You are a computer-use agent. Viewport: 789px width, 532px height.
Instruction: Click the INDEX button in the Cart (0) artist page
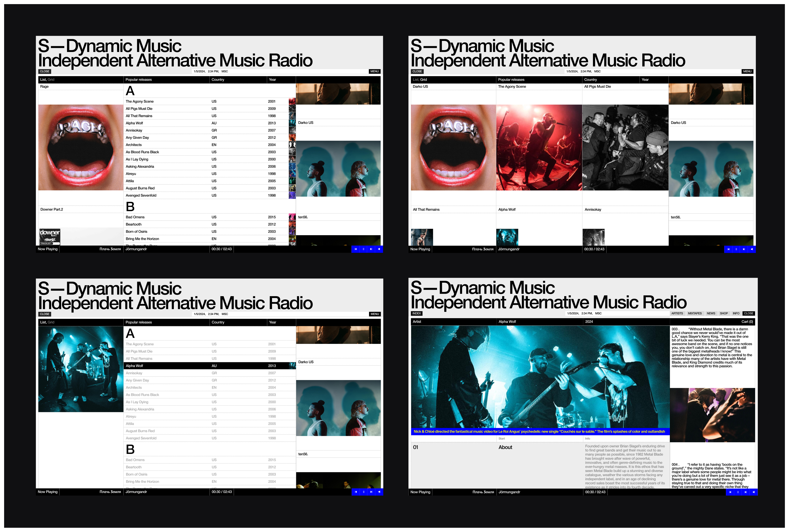pos(416,313)
